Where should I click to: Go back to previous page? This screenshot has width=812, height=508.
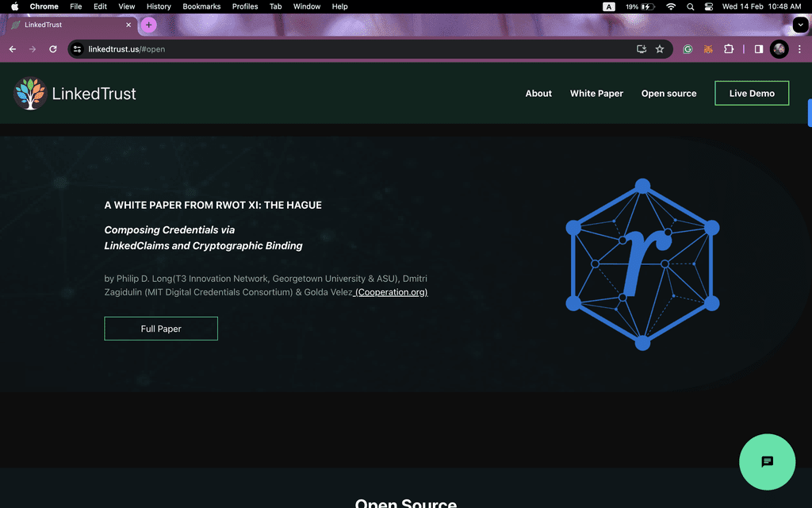click(13, 49)
